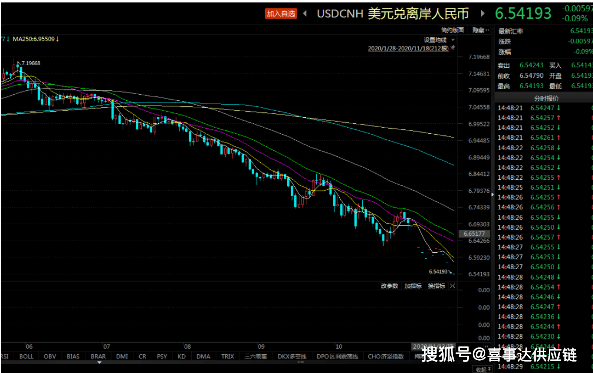Select the OBV indicator tab
The height and width of the screenshot is (373, 593).
point(50,356)
